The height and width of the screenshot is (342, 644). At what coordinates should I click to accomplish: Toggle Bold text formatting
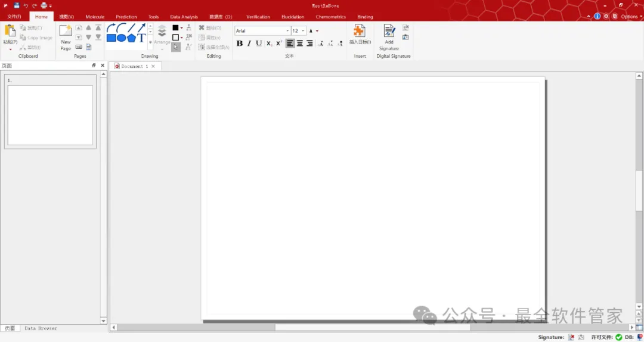coord(240,43)
